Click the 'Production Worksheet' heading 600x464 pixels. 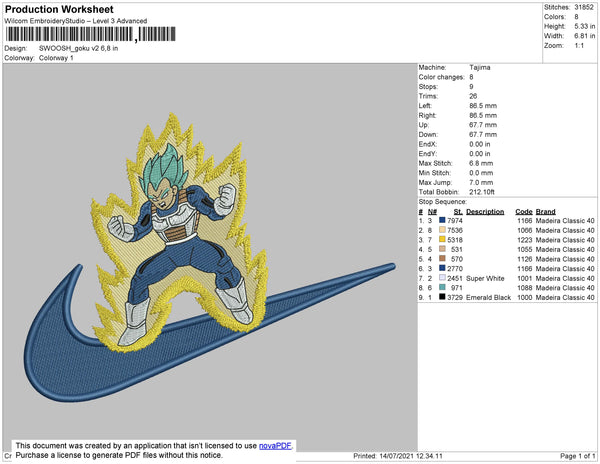[x=59, y=10]
